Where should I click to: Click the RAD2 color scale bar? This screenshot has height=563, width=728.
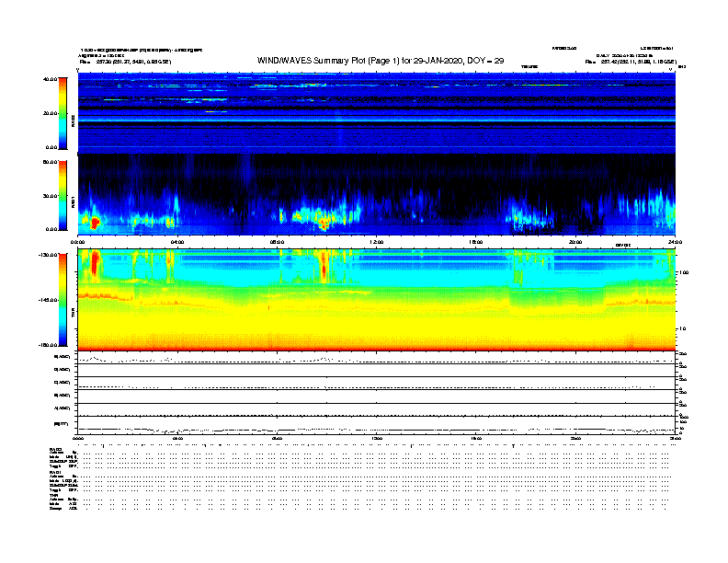(63, 113)
